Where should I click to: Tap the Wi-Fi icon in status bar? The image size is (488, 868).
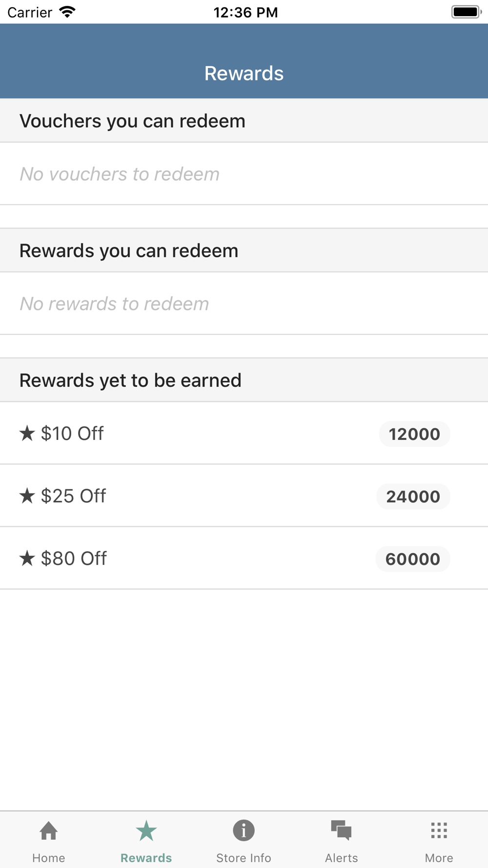click(x=67, y=12)
